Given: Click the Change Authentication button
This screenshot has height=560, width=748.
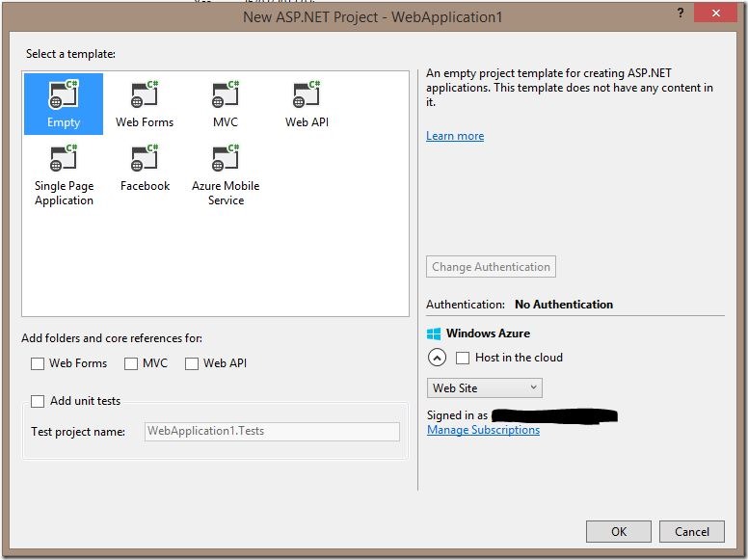Looking at the screenshot, I should [x=491, y=267].
